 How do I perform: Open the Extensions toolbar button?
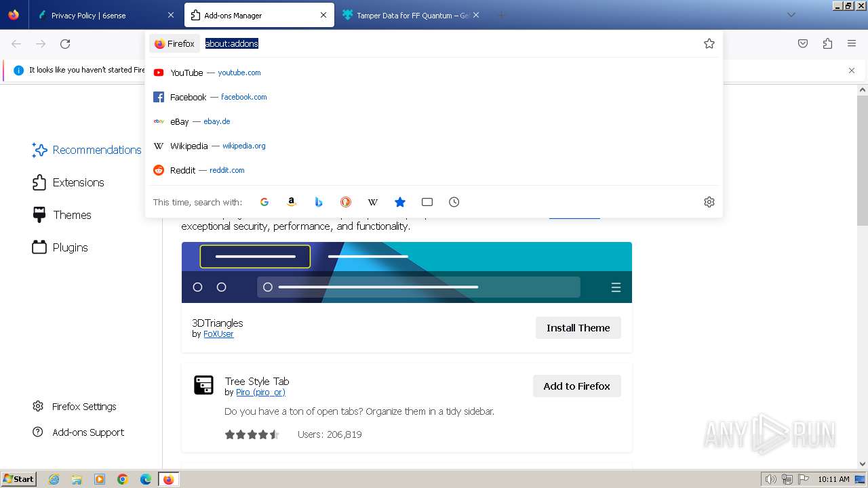827,43
